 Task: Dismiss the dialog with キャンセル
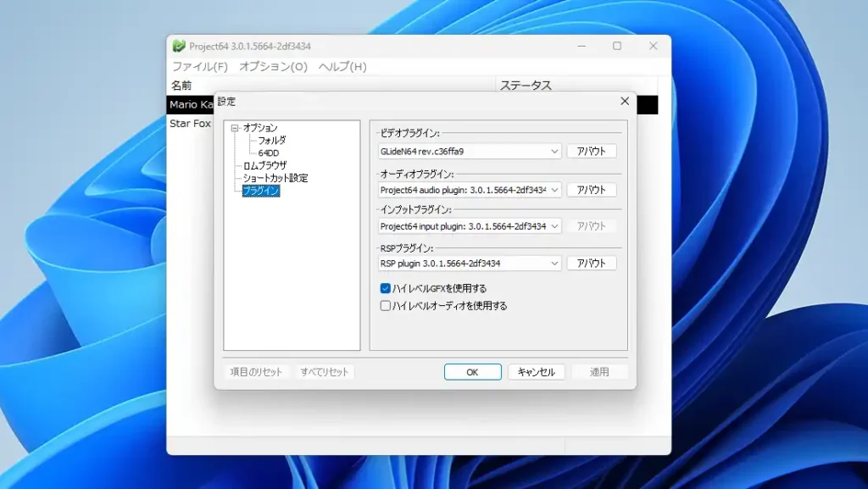(x=537, y=371)
